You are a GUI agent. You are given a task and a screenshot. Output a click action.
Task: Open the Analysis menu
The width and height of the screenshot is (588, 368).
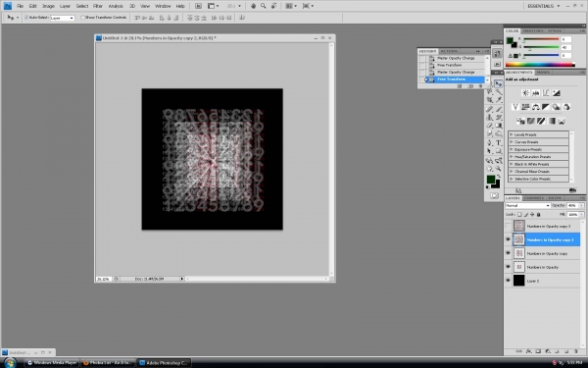(x=116, y=6)
